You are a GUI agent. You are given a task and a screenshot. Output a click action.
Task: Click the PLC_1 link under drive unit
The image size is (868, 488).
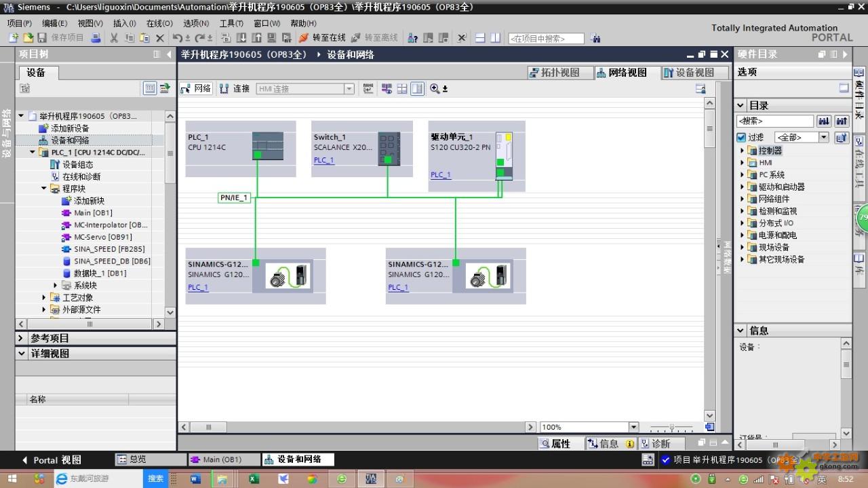(x=441, y=174)
